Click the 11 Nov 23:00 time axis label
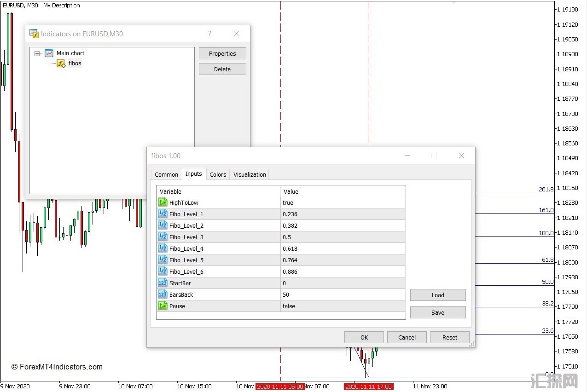The height and width of the screenshot is (392, 587). click(430, 386)
